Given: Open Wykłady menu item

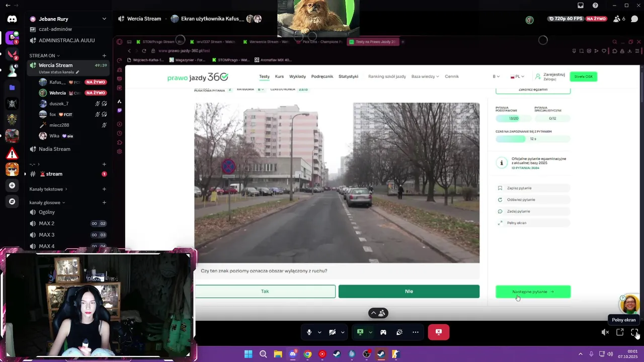Looking at the screenshot, I should (297, 76).
